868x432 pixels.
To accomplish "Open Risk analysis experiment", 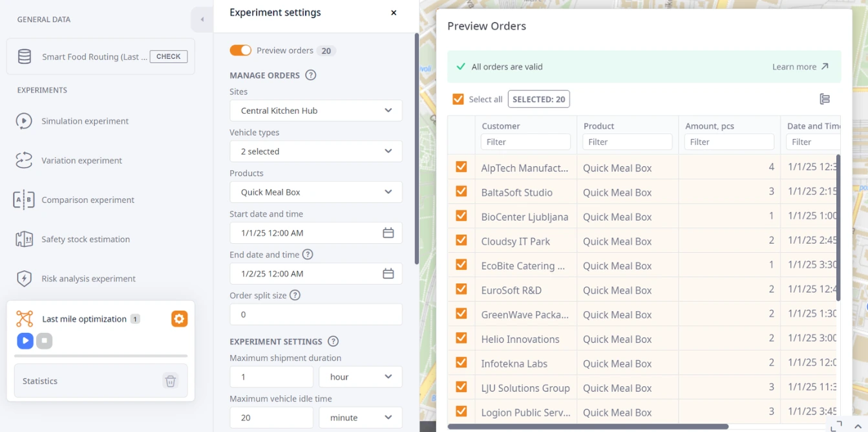I will [88, 279].
